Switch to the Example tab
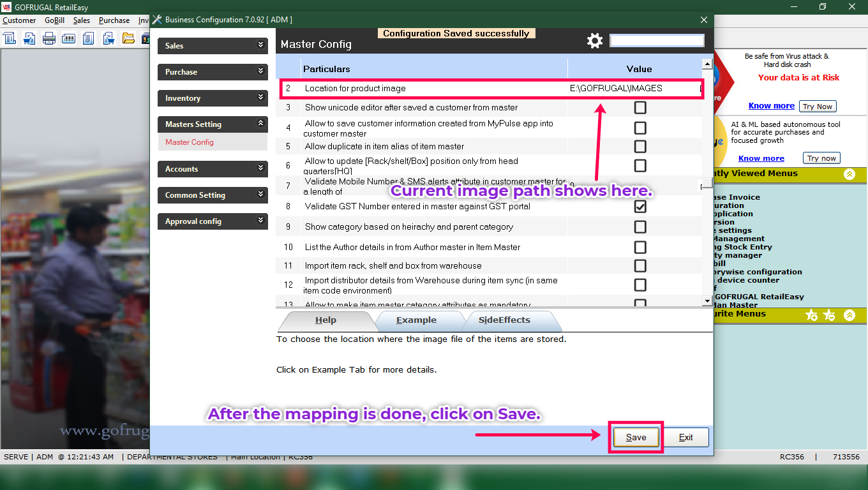868x490 pixels. tap(416, 320)
